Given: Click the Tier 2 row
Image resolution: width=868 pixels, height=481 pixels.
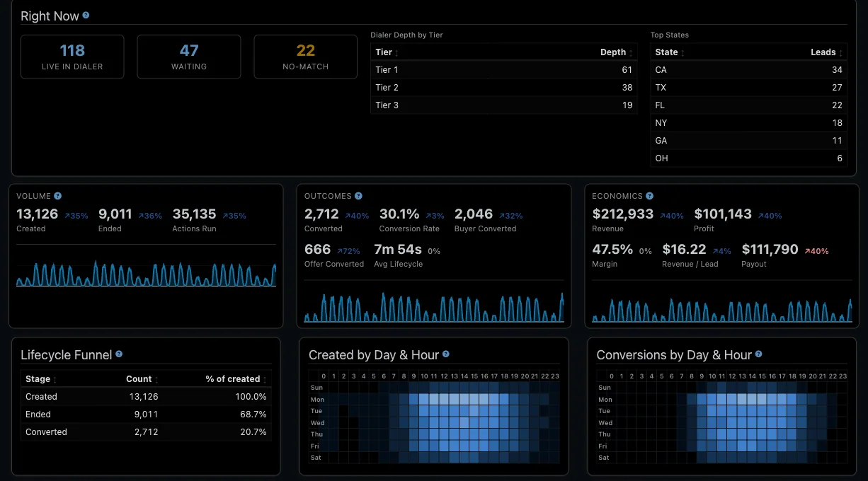Looking at the screenshot, I should pos(504,88).
